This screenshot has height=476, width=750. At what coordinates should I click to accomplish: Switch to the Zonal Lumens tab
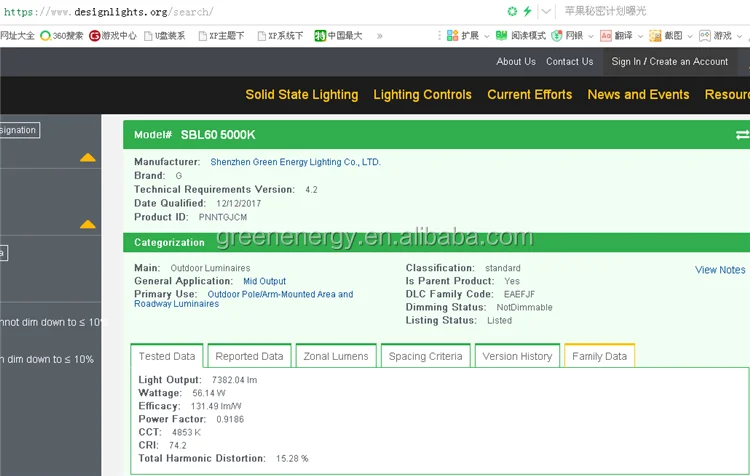pyautogui.click(x=336, y=356)
